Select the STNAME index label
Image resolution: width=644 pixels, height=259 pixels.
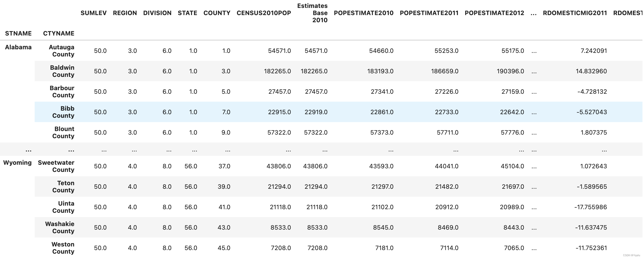18,33
